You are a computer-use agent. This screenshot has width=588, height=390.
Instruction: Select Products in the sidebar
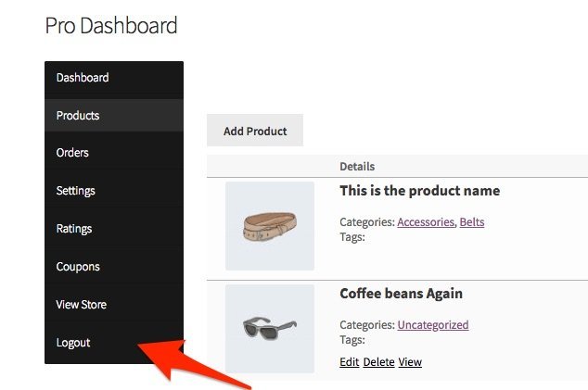tap(78, 116)
